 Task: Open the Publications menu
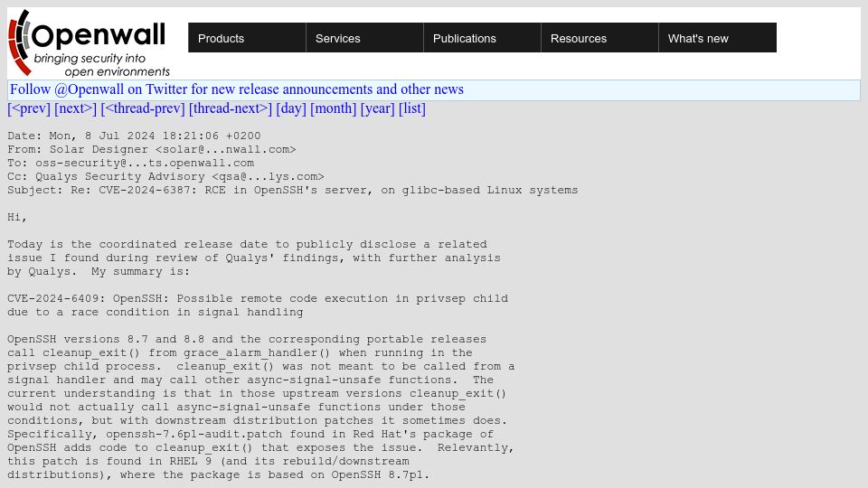tap(482, 38)
